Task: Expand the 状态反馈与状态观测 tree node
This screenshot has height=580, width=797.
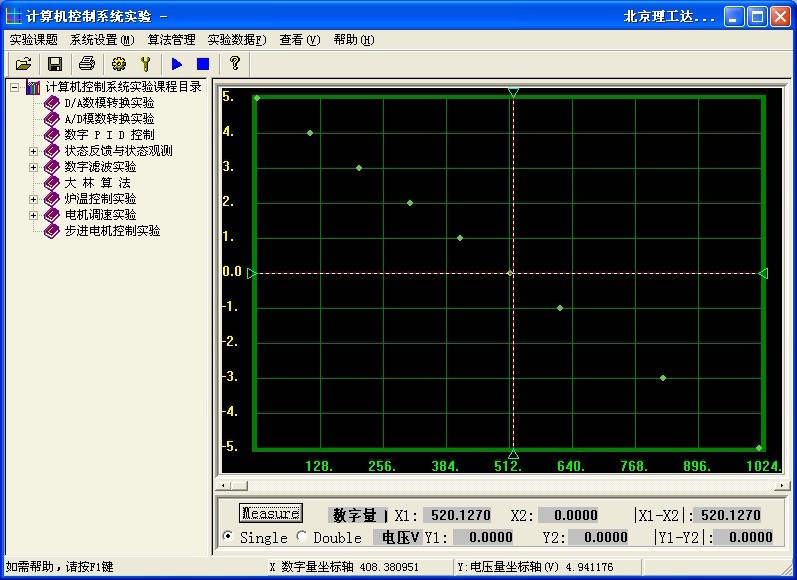Action: tap(33, 151)
